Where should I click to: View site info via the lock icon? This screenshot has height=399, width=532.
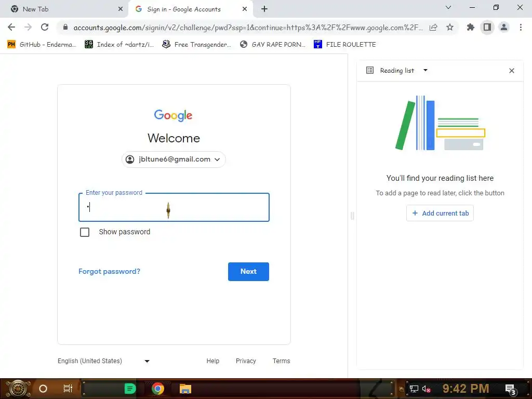65,27
